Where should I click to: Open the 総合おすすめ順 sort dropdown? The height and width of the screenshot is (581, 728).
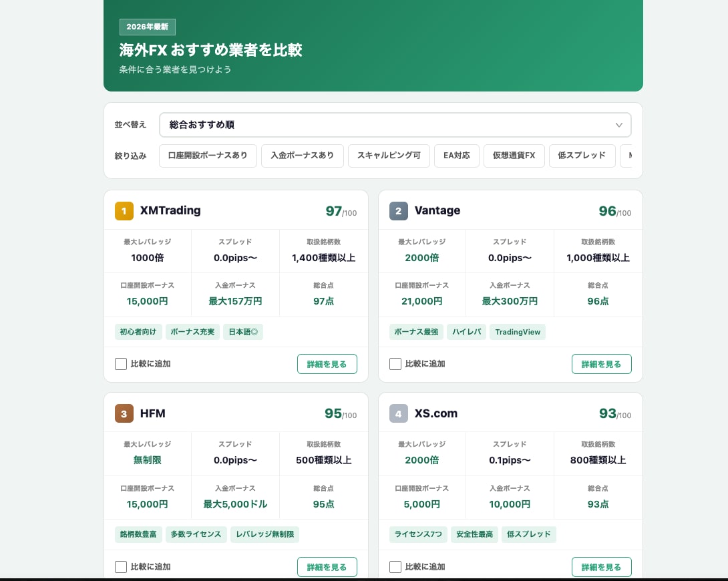pos(395,125)
